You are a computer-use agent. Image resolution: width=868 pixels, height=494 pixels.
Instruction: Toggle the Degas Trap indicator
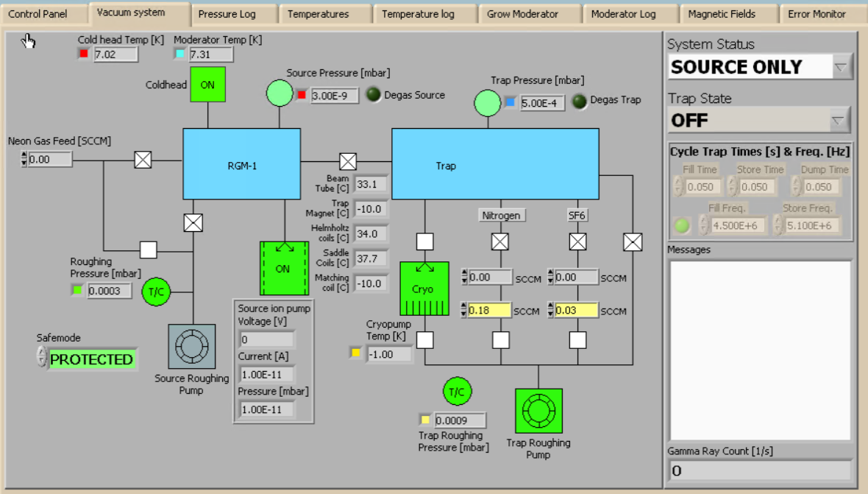point(580,102)
